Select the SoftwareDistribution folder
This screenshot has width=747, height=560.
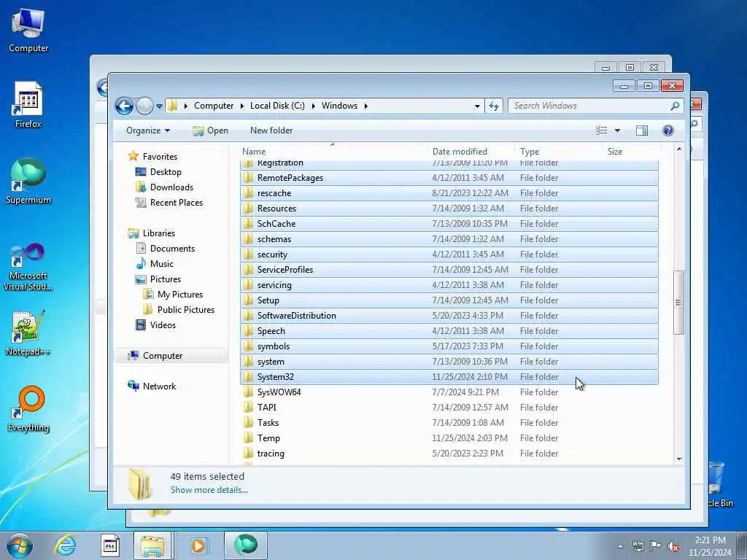click(x=449, y=316)
